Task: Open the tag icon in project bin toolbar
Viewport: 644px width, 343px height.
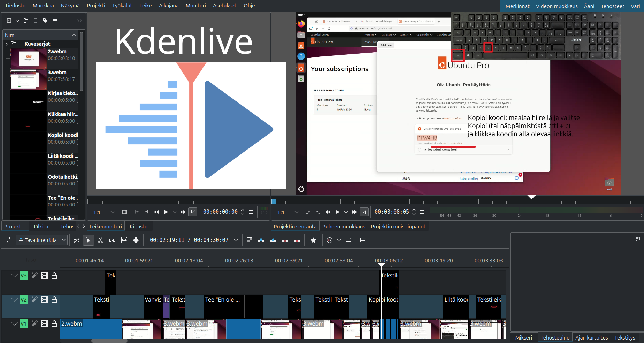Action: coord(45,21)
